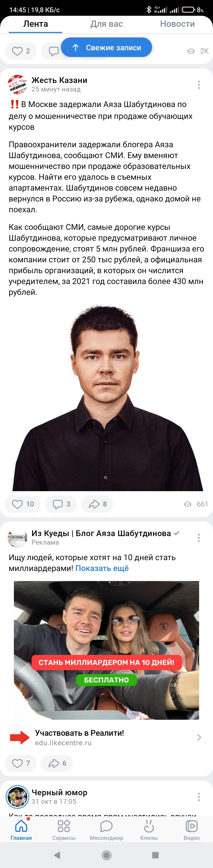213x868 pixels.
Task: Switch to the Для вас tab
Action: (x=106, y=24)
